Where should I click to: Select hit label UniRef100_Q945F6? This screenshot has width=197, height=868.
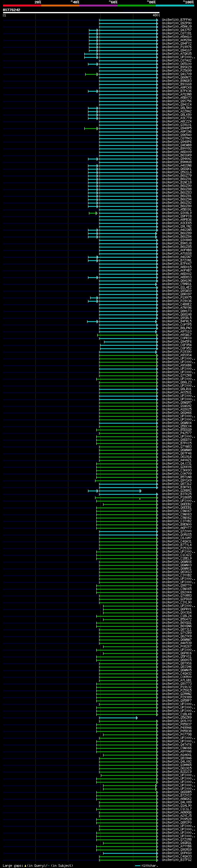pos(177,342)
